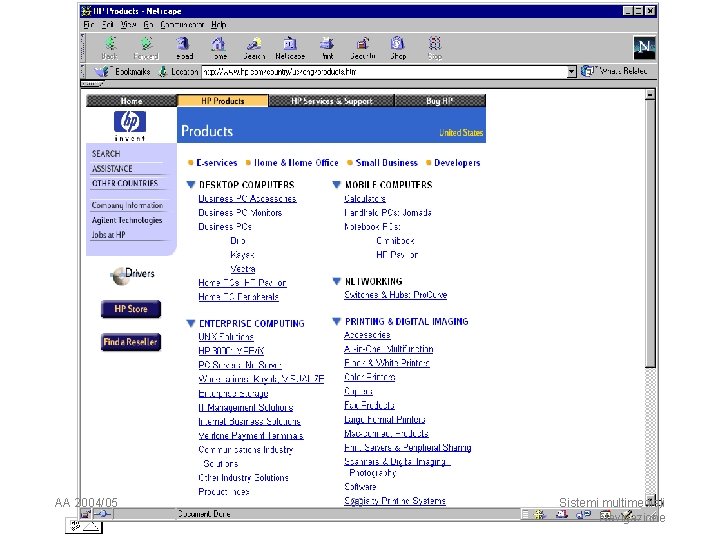Open Large Format Printers link
720x540 pixels.
click(x=385, y=419)
